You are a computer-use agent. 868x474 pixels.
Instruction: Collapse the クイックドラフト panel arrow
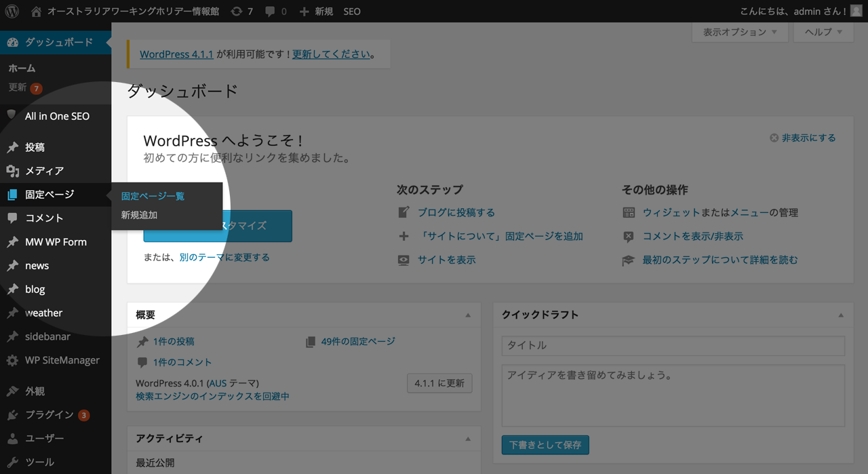click(841, 315)
